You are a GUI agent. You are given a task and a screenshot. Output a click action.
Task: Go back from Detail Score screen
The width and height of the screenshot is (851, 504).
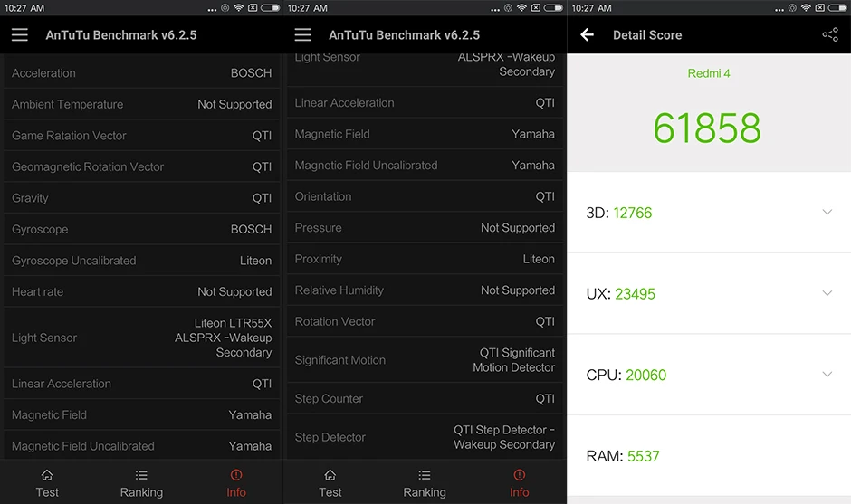tap(587, 34)
